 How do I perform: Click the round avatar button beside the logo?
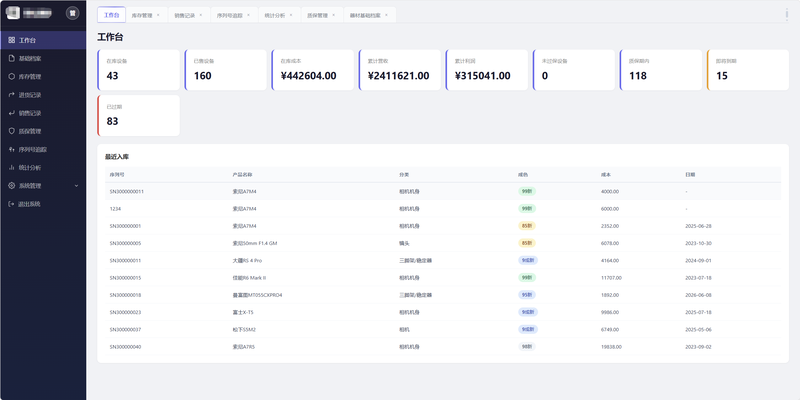tap(72, 13)
